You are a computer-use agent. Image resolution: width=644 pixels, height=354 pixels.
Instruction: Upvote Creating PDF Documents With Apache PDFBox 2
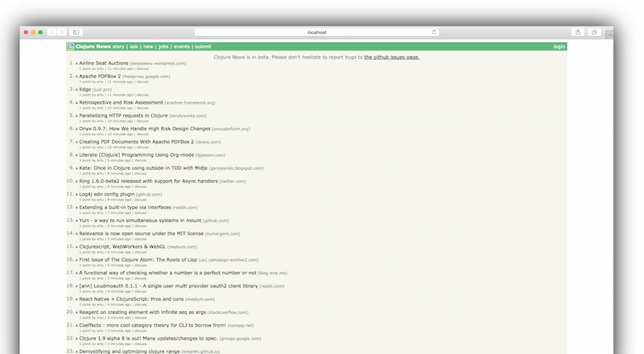click(x=76, y=142)
